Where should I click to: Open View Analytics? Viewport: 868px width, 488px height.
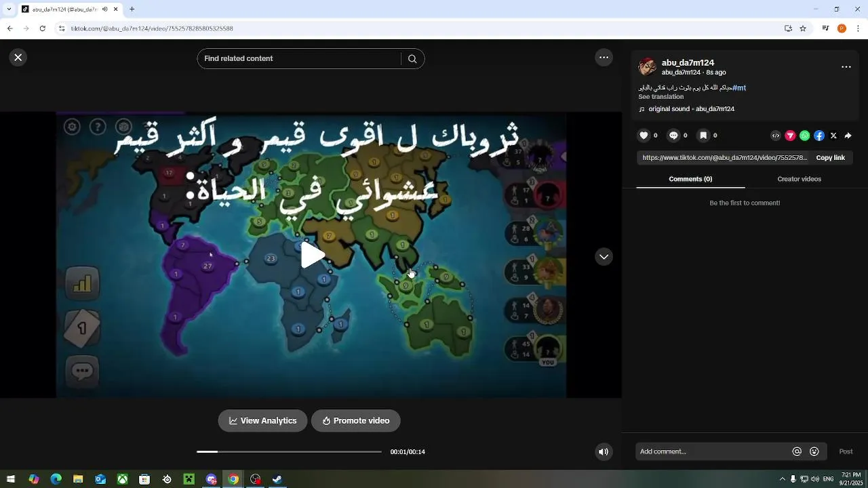[x=262, y=421]
